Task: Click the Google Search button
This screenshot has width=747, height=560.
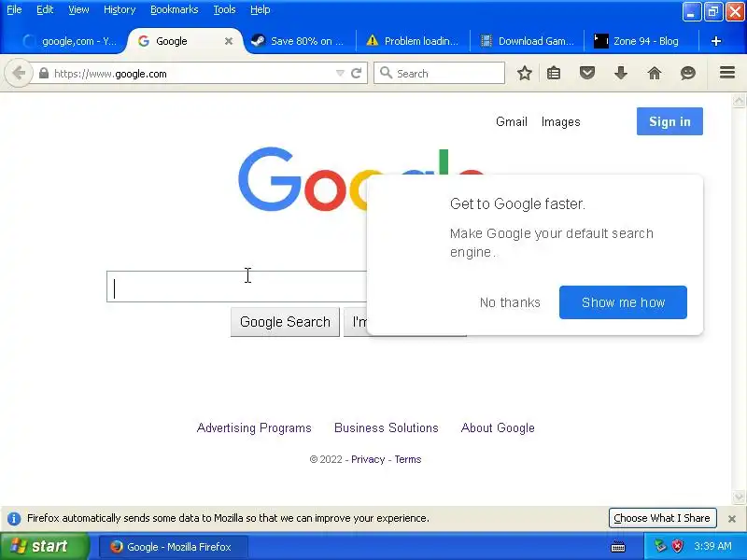Action: (x=285, y=322)
